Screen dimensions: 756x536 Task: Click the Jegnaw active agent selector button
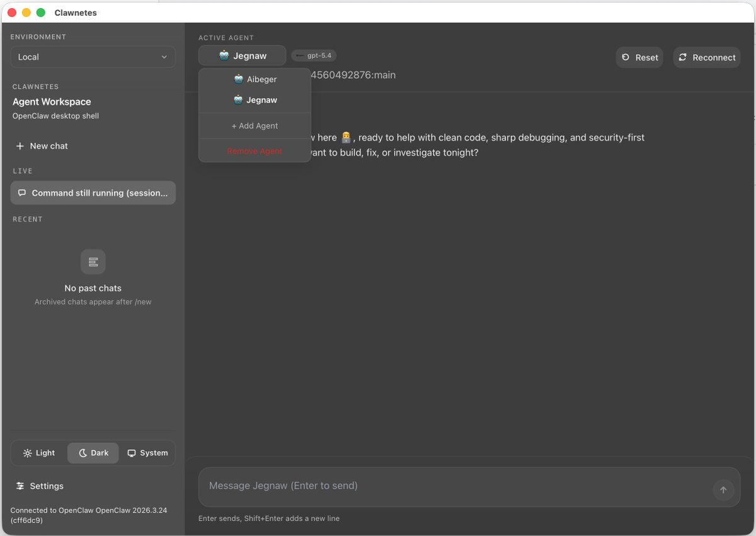click(242, 55)
